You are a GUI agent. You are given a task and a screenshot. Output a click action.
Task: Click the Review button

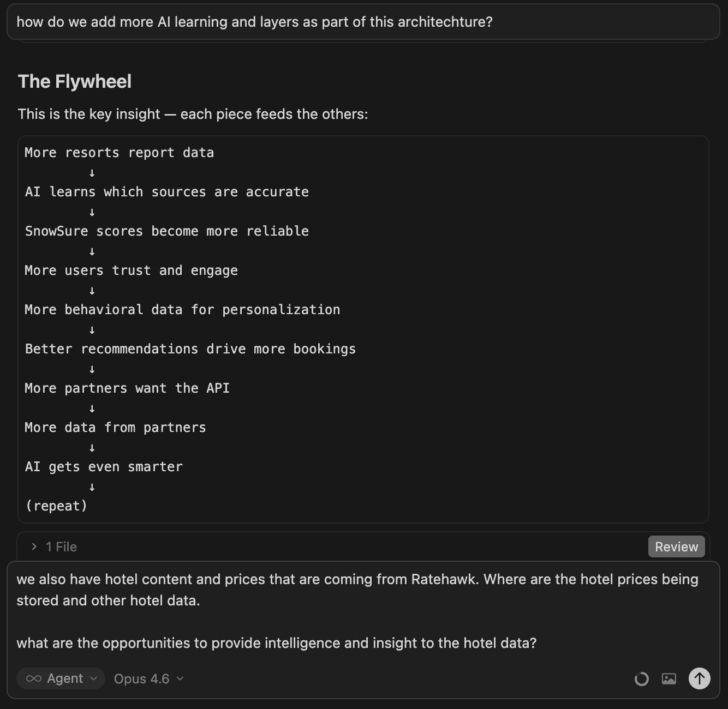tap(676, 546)
